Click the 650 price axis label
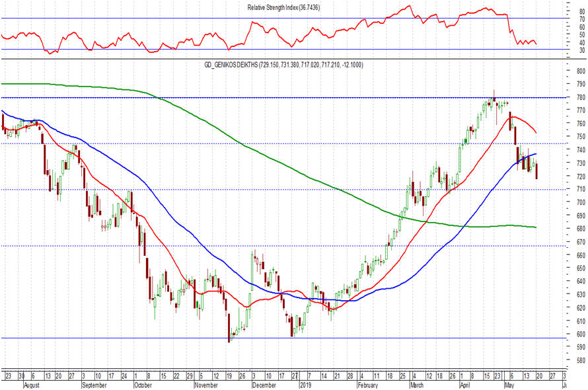The height and width of the screenshot is (390, 588). point(581,268)
